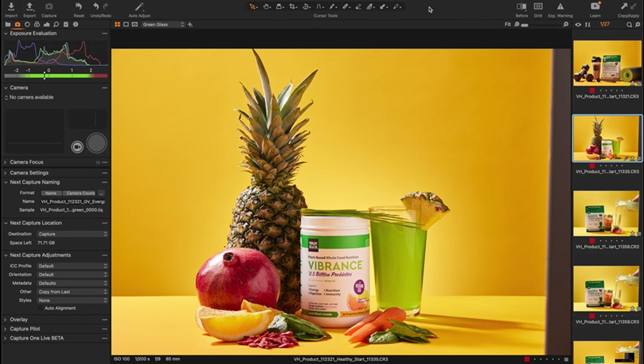Viewport: 644px width, 364px height.
Task: Choose the Loupe cursor tool
Action: [x=279, y=7]
